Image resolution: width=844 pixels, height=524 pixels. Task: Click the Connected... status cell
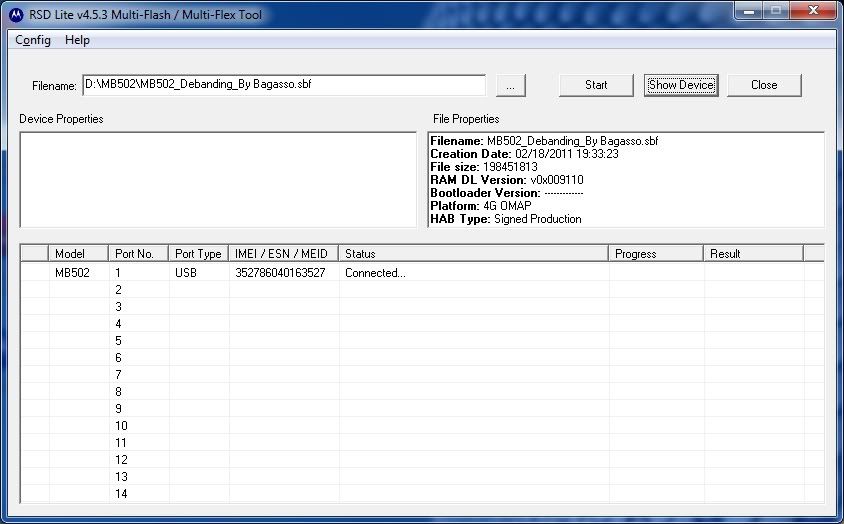(375, 273)
